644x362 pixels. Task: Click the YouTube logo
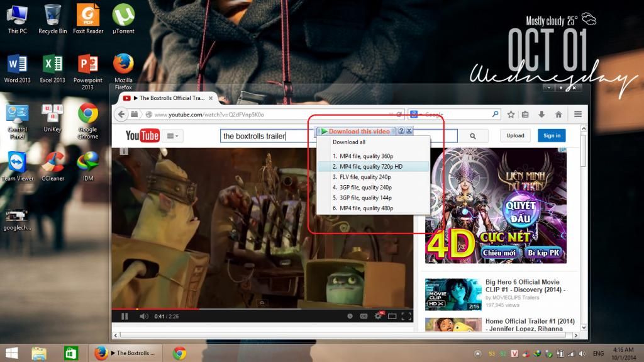pyautogui.click(x=142, y=135)
